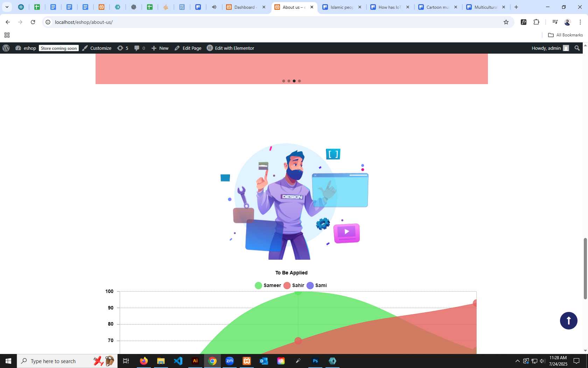Viewport: 588px width, 368px height.
Task: Open the New content menu
Action: (x=160, y=48)
